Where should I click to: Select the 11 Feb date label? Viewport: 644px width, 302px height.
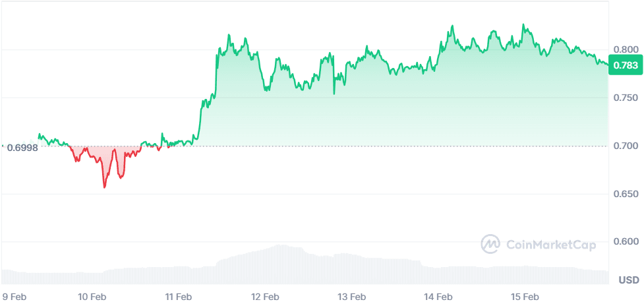[x=179, y=297]
